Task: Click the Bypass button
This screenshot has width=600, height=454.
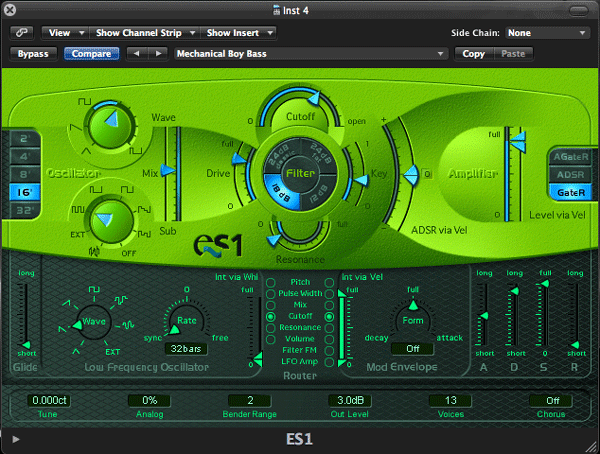Action: coord(33,53)
